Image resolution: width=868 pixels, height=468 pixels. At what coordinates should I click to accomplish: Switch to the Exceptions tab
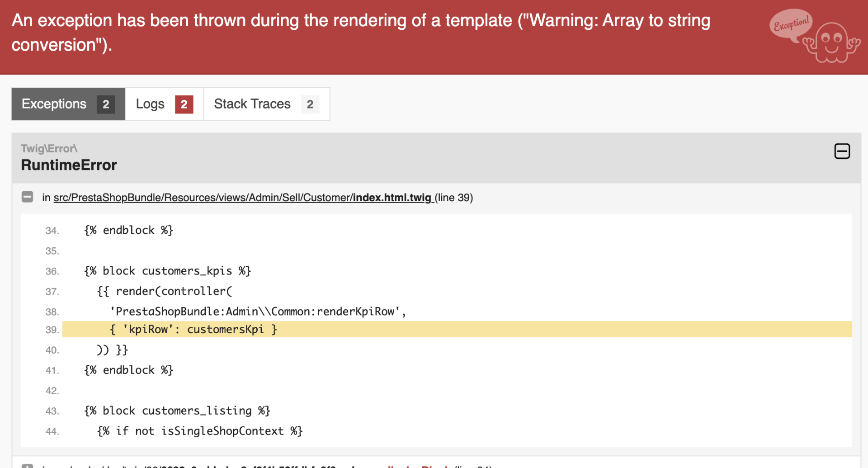click(68, 104)
